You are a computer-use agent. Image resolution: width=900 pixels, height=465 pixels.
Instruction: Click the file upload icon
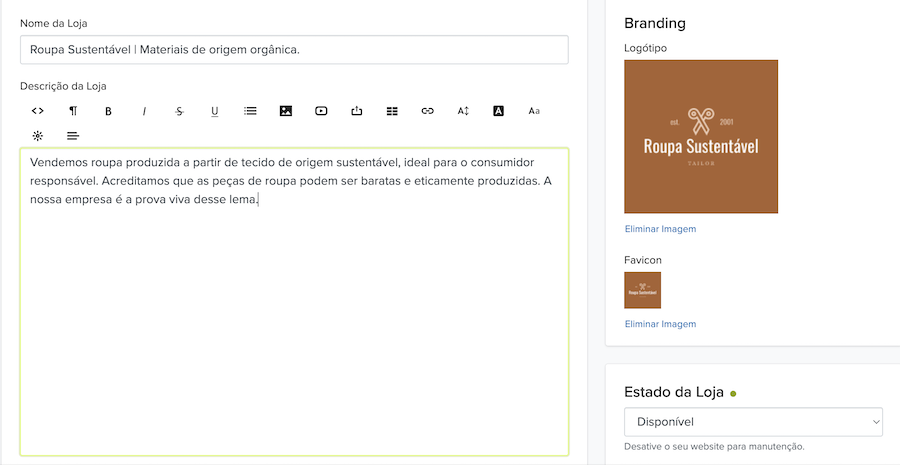(x=357, y=111)
